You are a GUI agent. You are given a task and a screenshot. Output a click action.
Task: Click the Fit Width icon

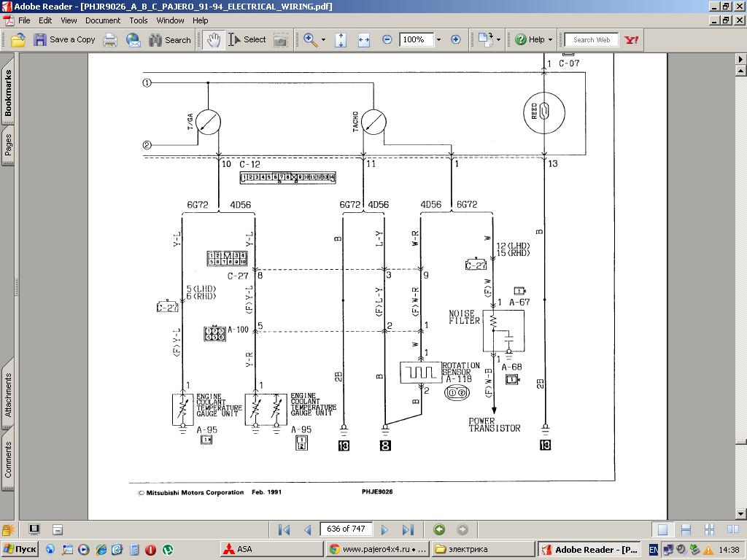coord(364,40)
